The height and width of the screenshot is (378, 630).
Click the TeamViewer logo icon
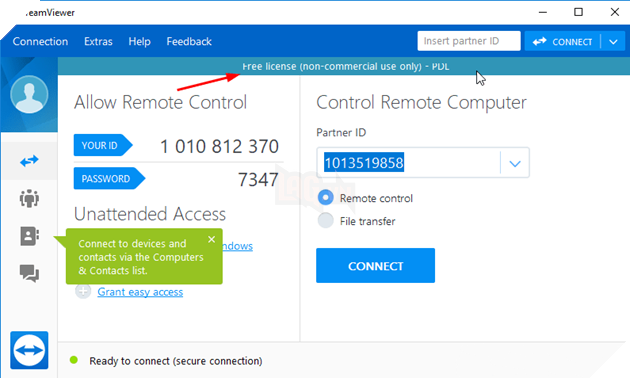[x=29, y=350]
